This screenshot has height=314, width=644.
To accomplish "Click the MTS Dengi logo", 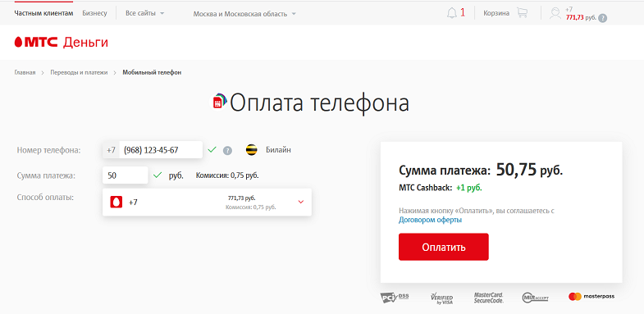I will (x=62, y=43).
